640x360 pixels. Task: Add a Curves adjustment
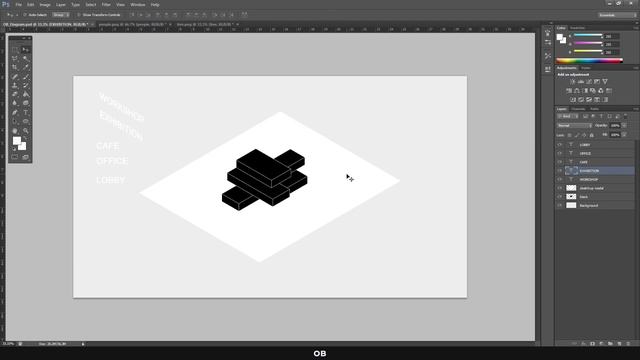(x=589, y=82)
